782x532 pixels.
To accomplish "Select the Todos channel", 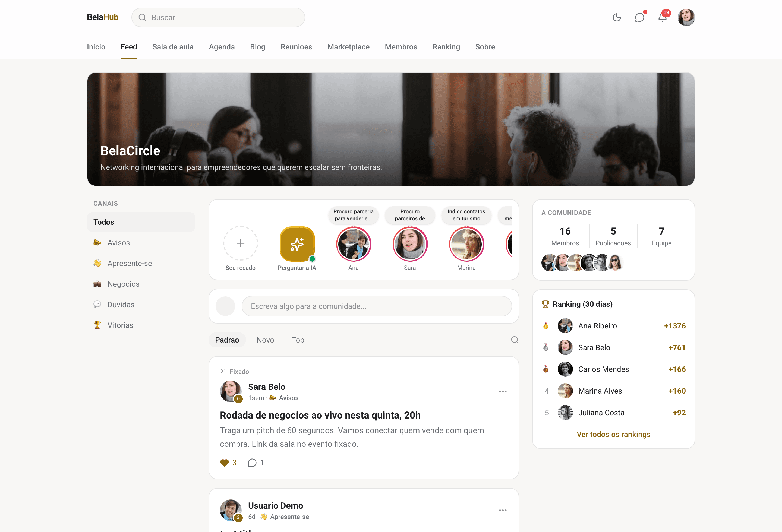I will (x=141, y=222).
